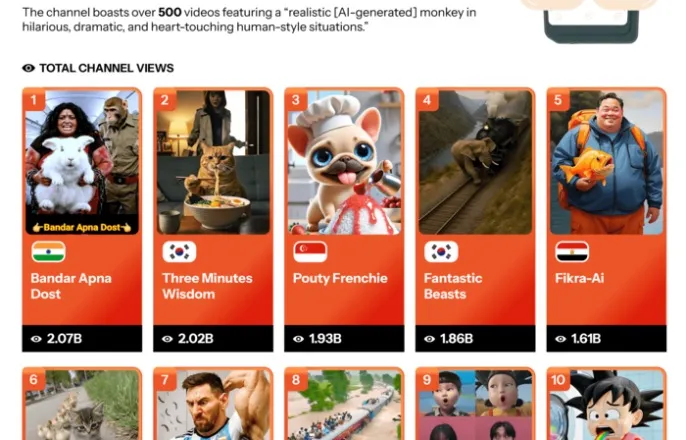Click the 1.93B views count bar
Image resolution: width=686 pixels, height=440 pixels.
click(x=344, y=339)
